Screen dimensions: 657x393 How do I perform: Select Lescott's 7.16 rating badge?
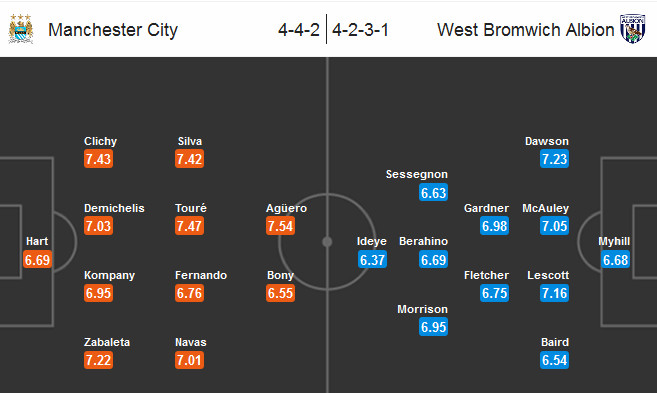[x=554, y=293]
